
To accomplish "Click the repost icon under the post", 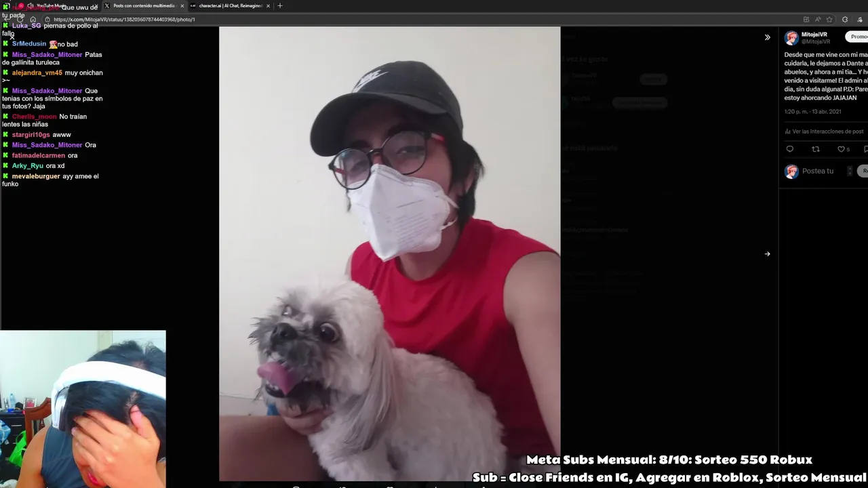I will pyautogui.click(x=815, y=149).
